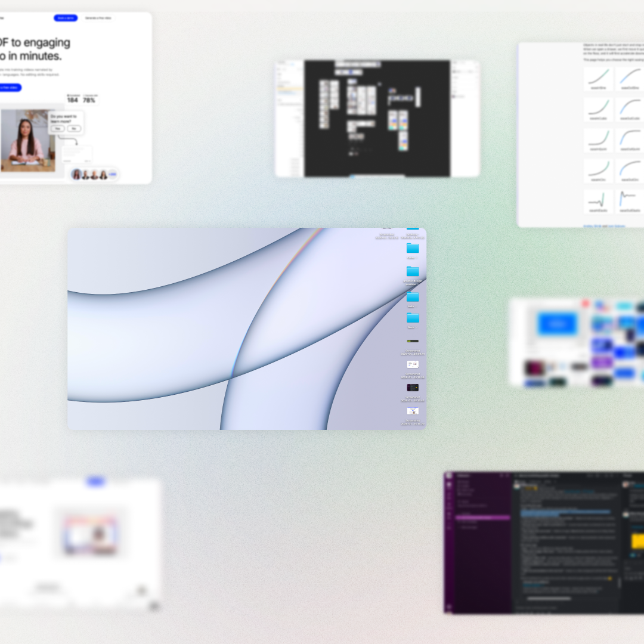This screenshot has height=644, width=644.
Task: Open the easeOutSine easing card
Action: 630,79
